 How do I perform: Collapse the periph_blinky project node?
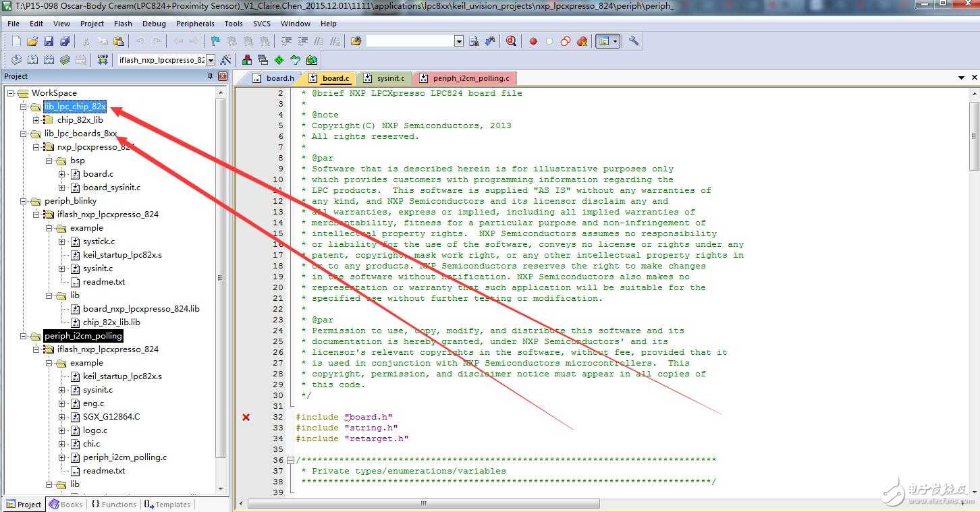24,201
